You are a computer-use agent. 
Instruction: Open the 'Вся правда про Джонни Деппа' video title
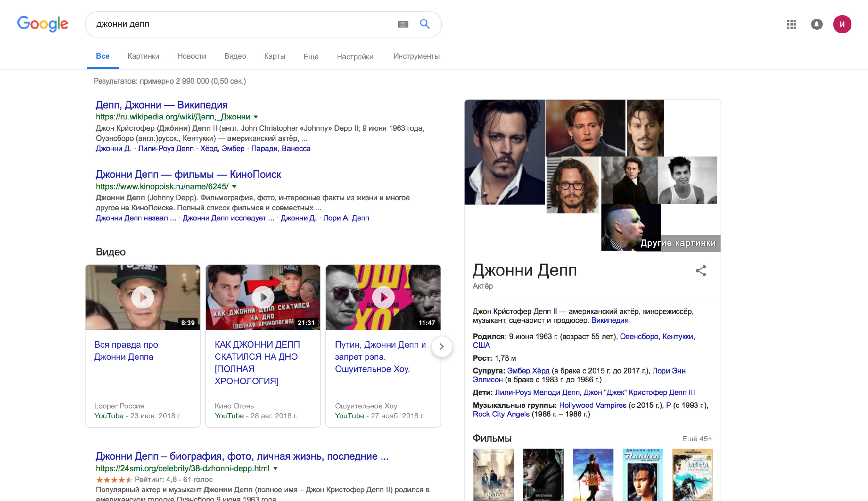[x=126, y=350]
